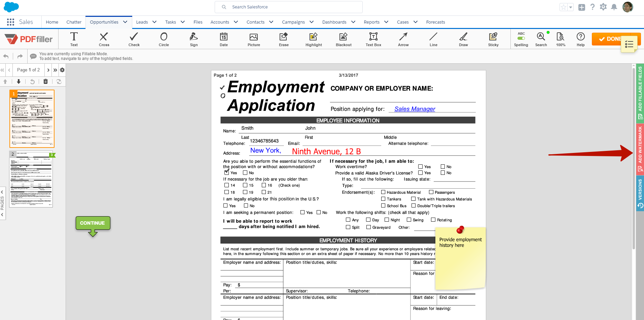Screen dimensions: 644x320
Task: Open the Add Watermark side panel
Action: point(640,149)
